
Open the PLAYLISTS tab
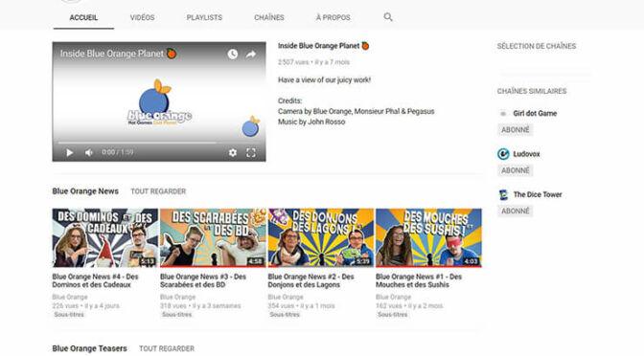tap(204, 17)
